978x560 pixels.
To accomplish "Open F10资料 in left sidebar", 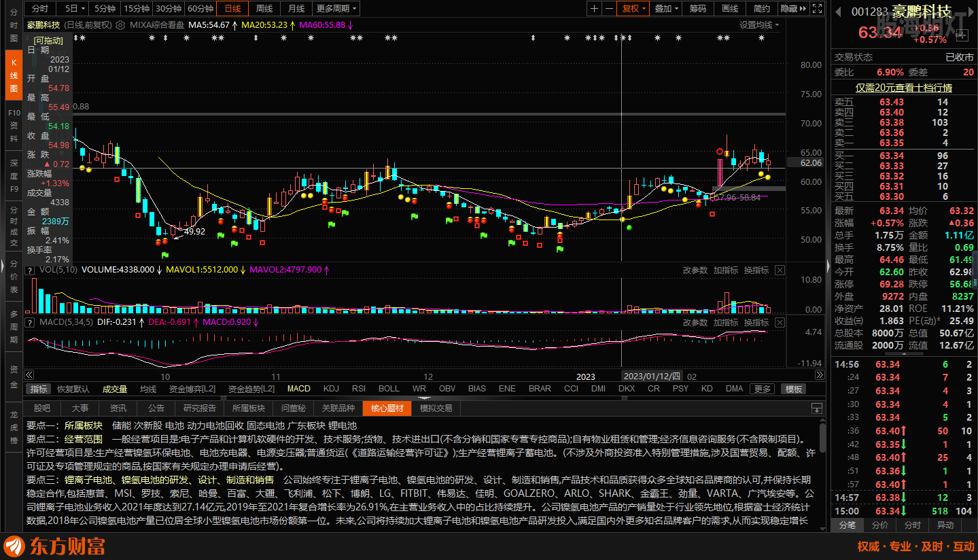I will [x=13, y=126].
